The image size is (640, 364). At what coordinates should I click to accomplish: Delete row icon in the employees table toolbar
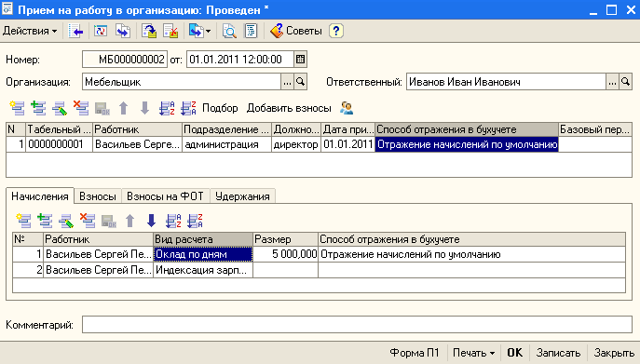tap(81, 108)
